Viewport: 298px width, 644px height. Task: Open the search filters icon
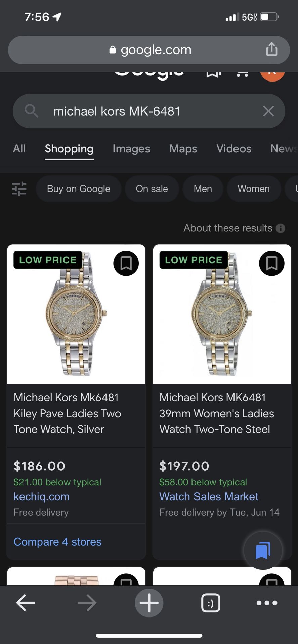[x=19, y=189]
